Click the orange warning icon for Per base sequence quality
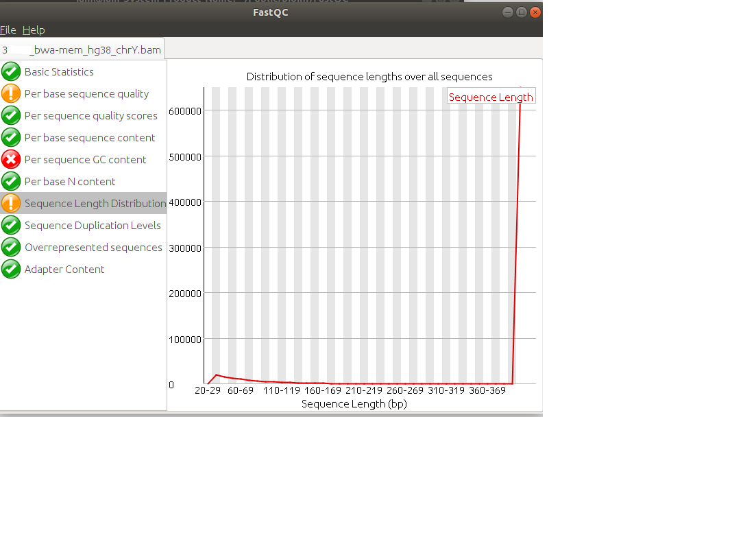The image size is (756, 533). [10, 93]
